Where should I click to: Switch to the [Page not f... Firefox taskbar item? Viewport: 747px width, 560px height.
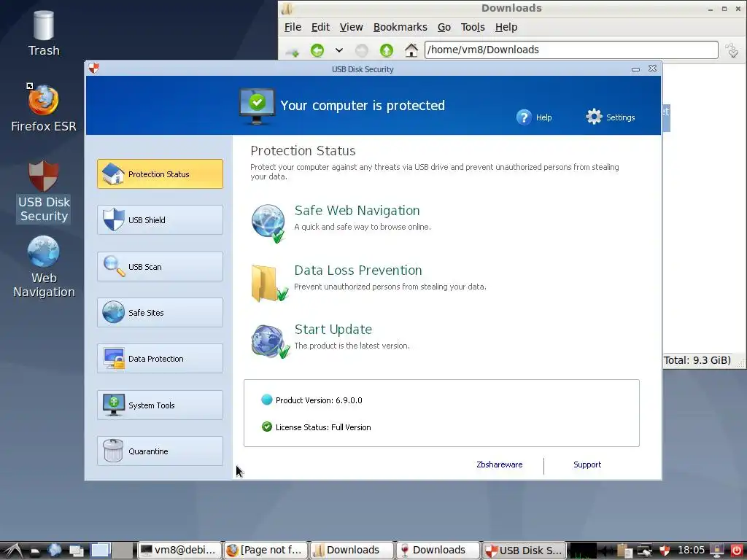click(x=266, y=551)
